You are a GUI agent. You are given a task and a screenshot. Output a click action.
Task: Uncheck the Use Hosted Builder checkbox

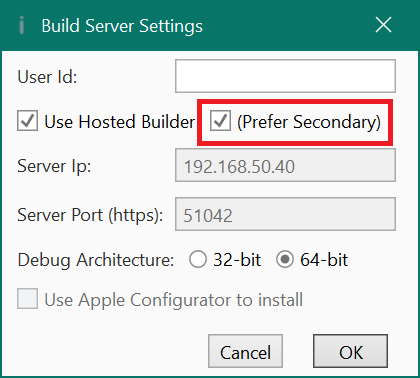click(x=27, y=121)
